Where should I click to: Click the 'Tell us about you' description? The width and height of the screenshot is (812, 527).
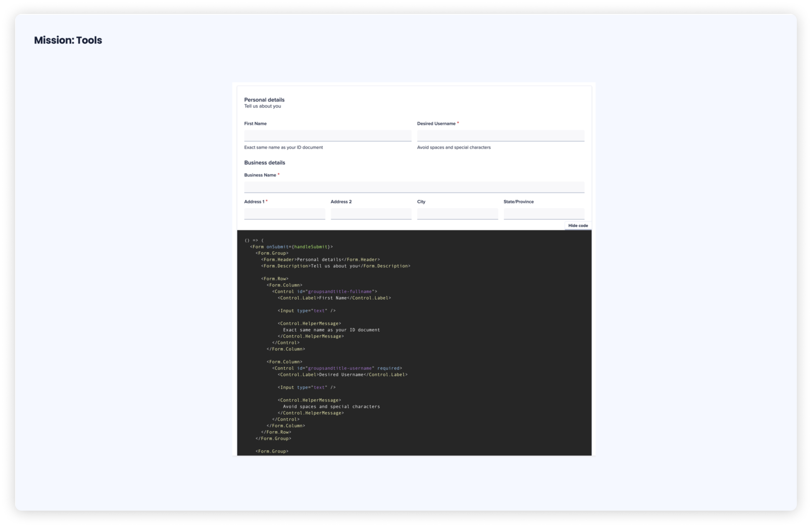point(262,106)
